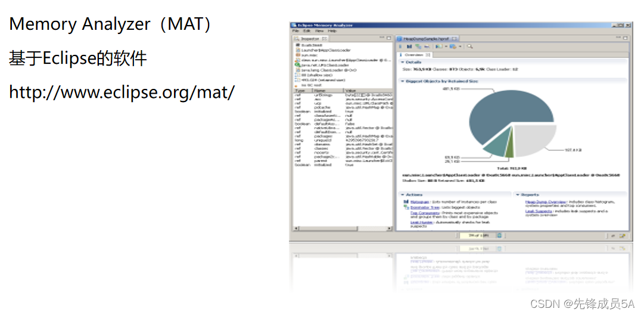The height and width of the screenshot is (315, 644).
Task: Click the small green pie slice
Action: coord(509,150)
